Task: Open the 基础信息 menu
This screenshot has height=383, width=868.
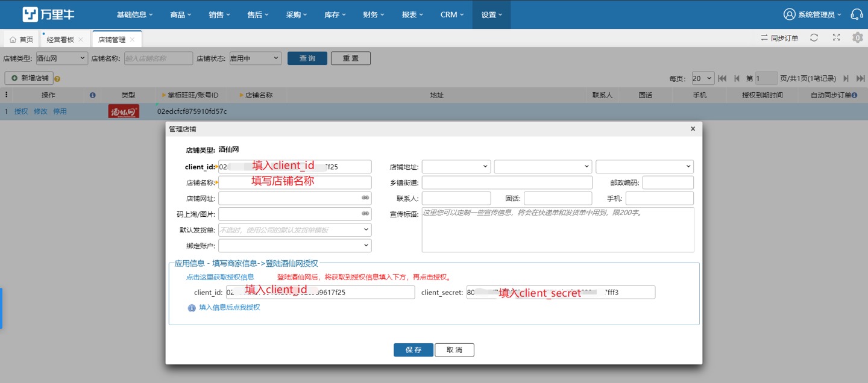Action: (134, 14)
